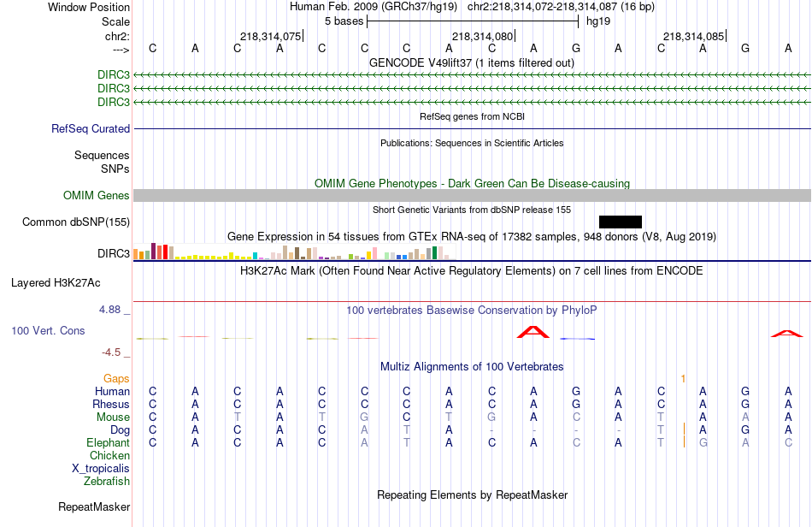Click 'Human Feb. 2009 (GRCh37/hg19)' assembly text
Image resolution: width=812 pixels, height=527 pixels.
click(374, 7)
